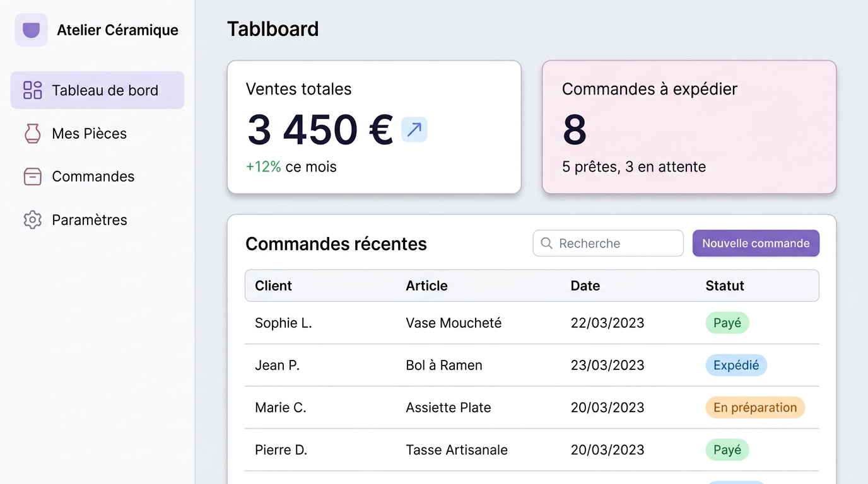Click the En préparation status badge
868x484 pixels.
coord(755,407)
